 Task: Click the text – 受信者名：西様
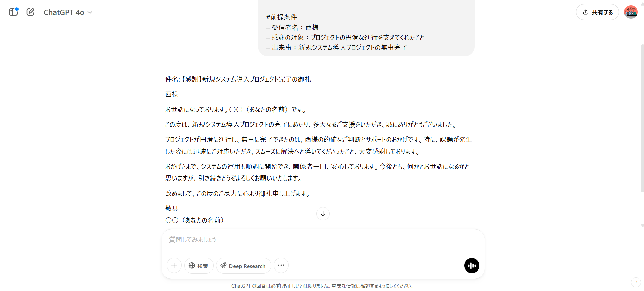pyautogui.click(x=292, y=27)
